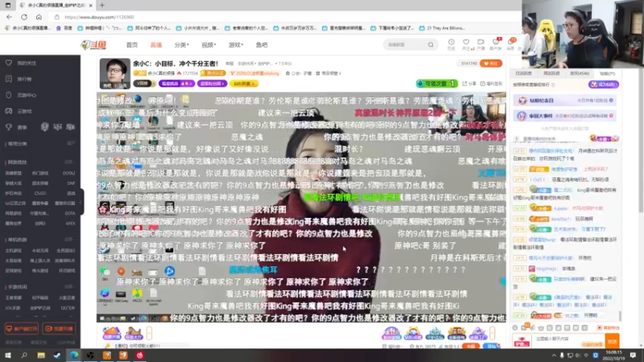
Task: Open Windows Start menu
Action: 7,355
